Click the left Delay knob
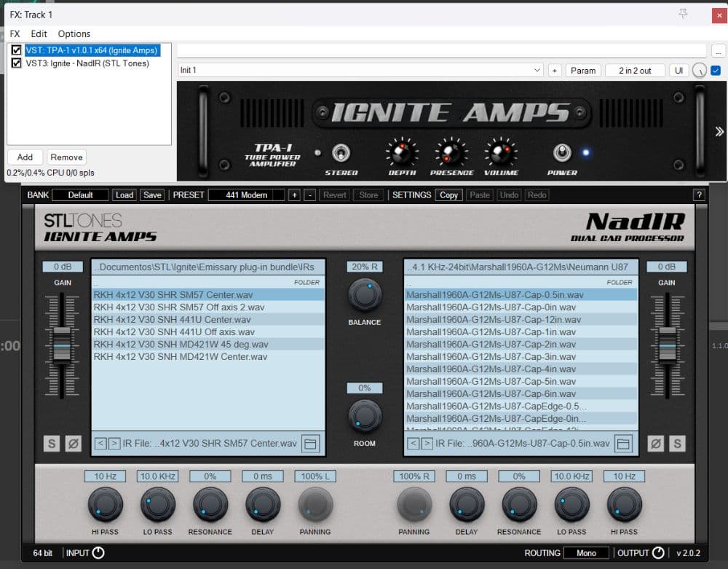The image size is (728, 569). (x=263, y=505)
